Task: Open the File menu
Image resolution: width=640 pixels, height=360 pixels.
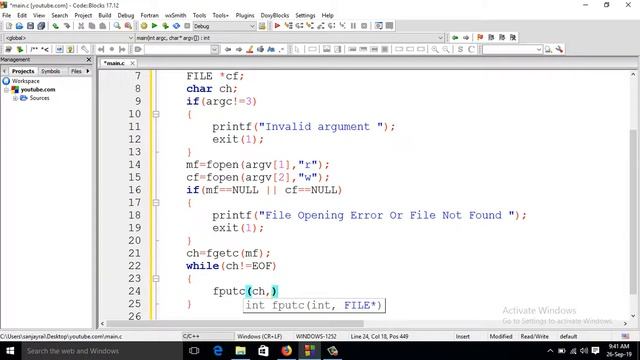Action: (7, 15)
